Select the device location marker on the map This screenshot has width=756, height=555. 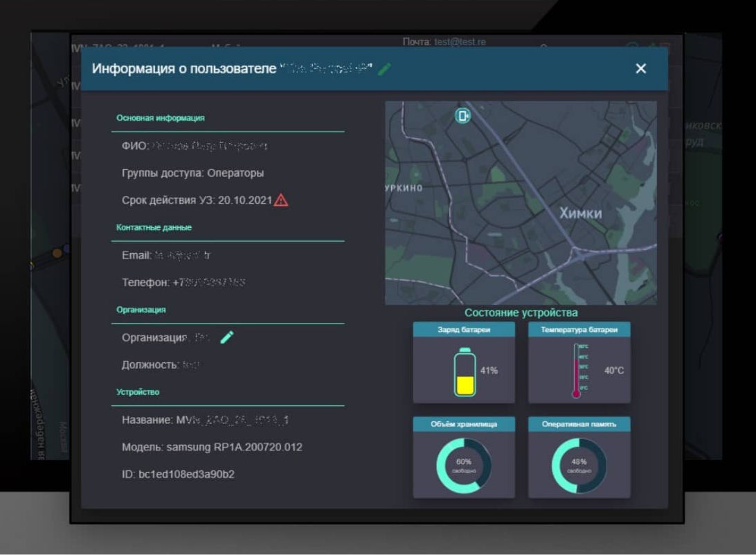462,116
